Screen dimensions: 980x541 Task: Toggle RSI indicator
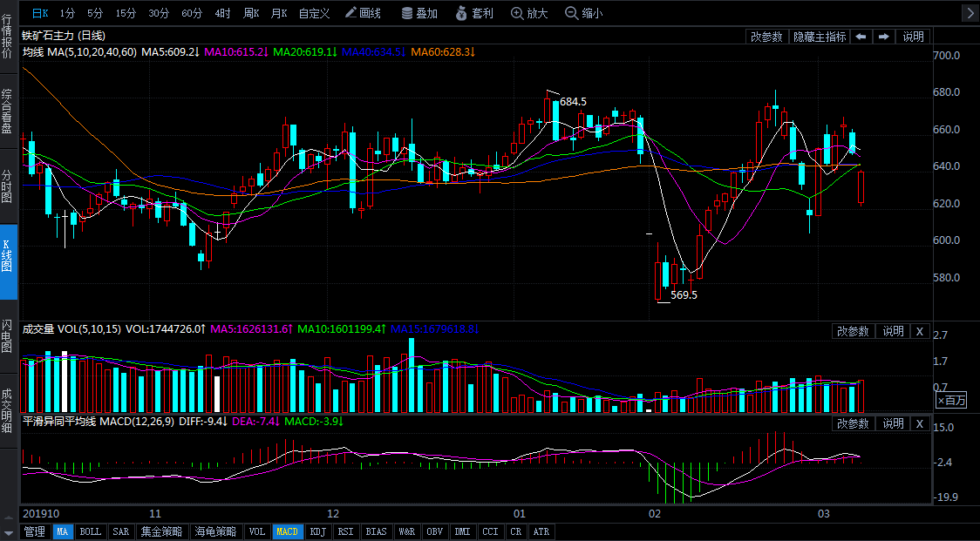(x=345, y=531)
